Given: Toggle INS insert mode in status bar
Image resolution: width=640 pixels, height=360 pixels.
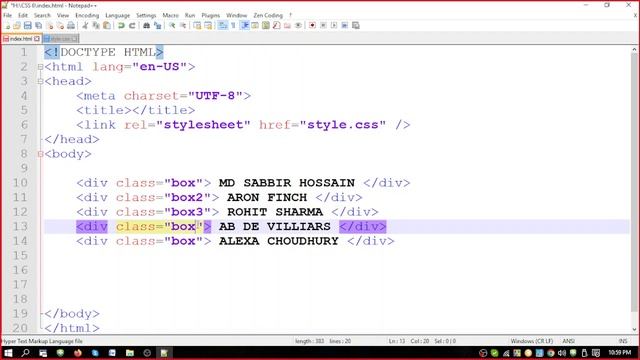Looking at the screenshot, I should click(x=623, y=341).
